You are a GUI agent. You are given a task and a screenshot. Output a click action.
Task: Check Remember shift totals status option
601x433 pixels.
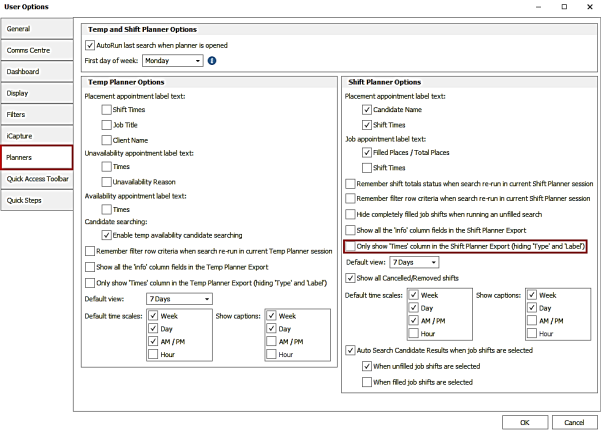(350, 184)
